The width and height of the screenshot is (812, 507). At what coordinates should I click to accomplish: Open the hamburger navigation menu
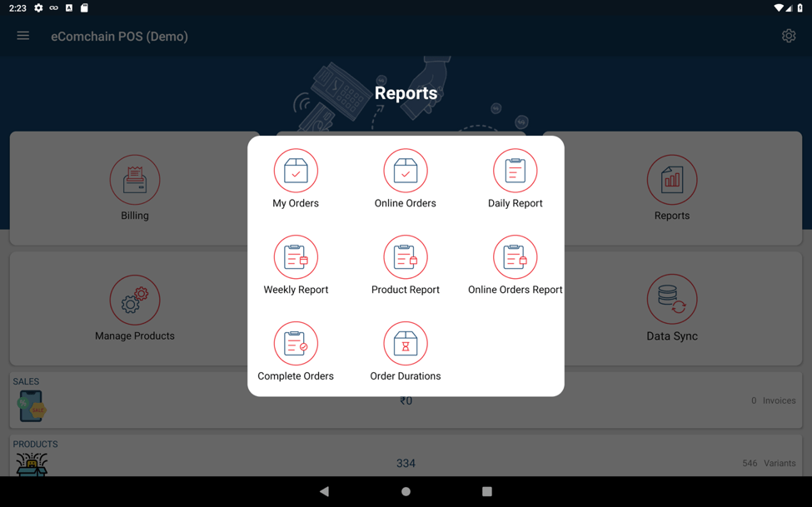22,36
